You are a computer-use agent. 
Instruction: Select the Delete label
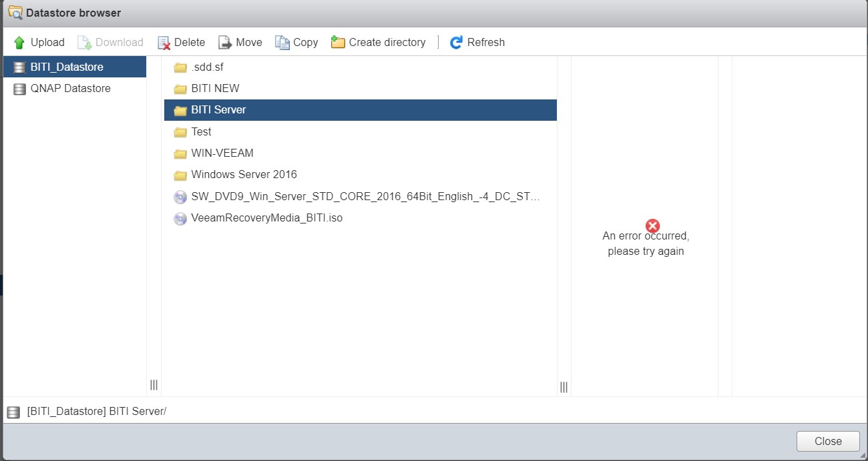(x=190, y=42)
